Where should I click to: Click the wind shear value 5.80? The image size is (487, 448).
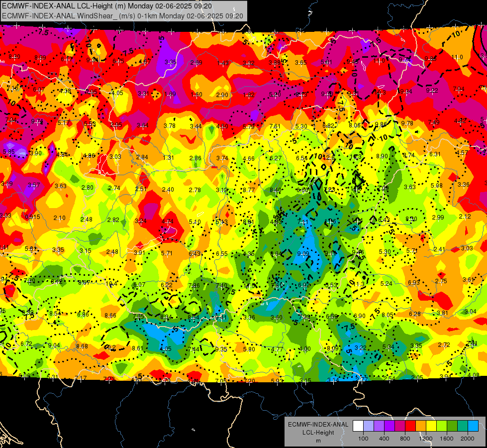(249, 349)
